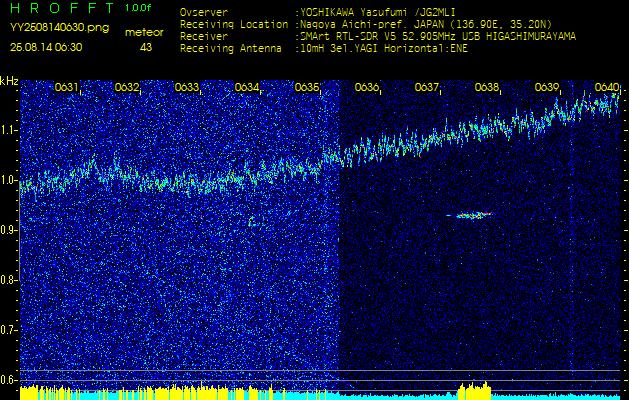629x400 pixels.
Task: Click the 0636 time marker
Action: [367, 87]
